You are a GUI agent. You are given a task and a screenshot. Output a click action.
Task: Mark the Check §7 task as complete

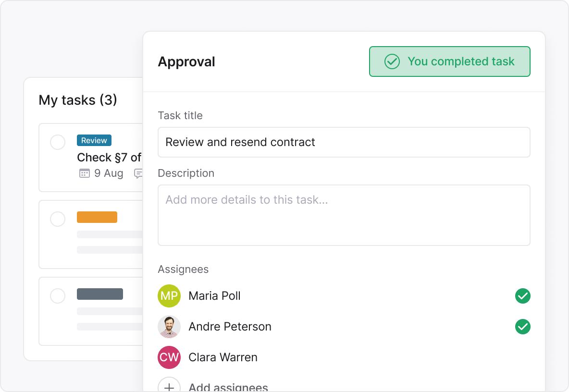pyautogui.click(x=58, y=142)
